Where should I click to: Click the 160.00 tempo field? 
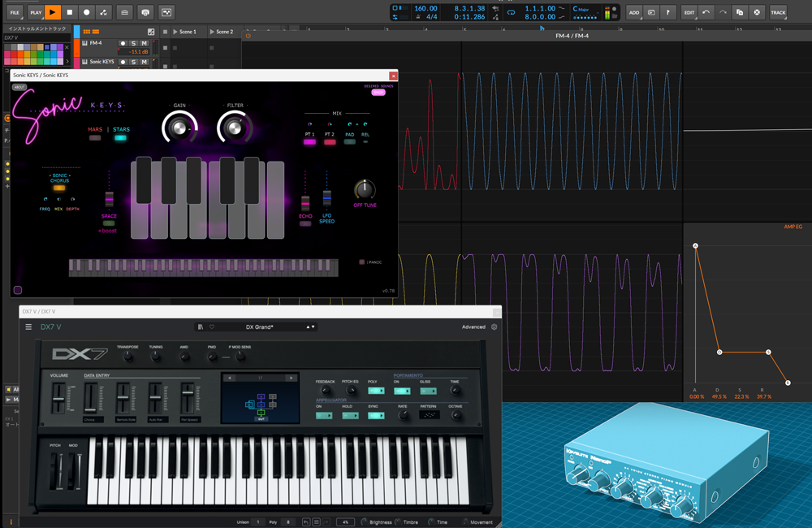[x=425, y=8]
